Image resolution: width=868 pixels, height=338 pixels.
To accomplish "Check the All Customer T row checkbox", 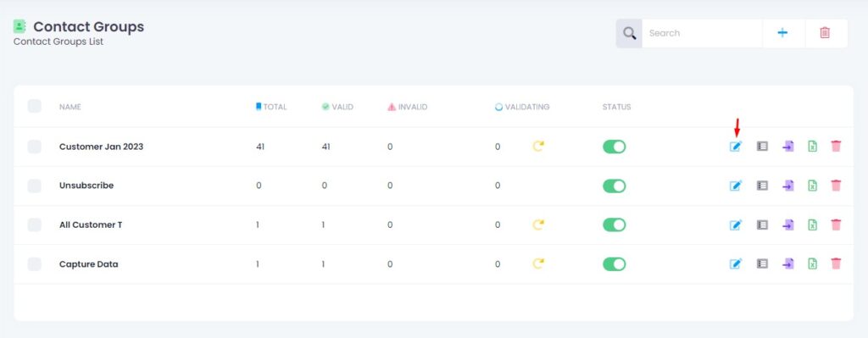I will (x=34, y=224).
